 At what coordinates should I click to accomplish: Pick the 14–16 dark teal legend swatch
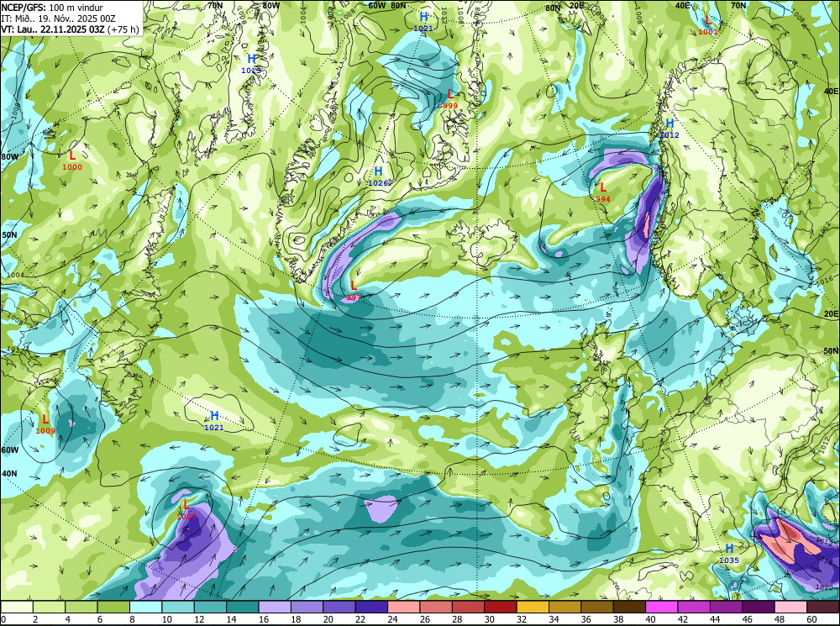[x=243, y=607]
